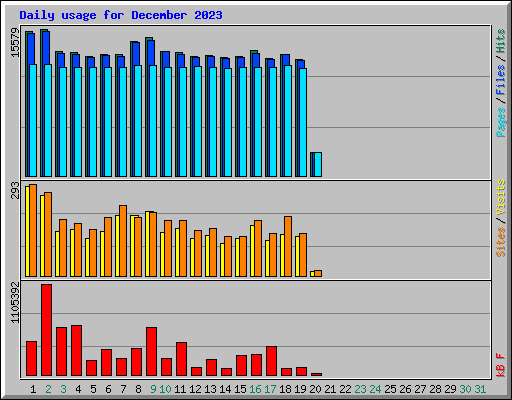Screen dimensions: 512x400
Task: Select day 7 on the date axis
Action: [123, 389]
